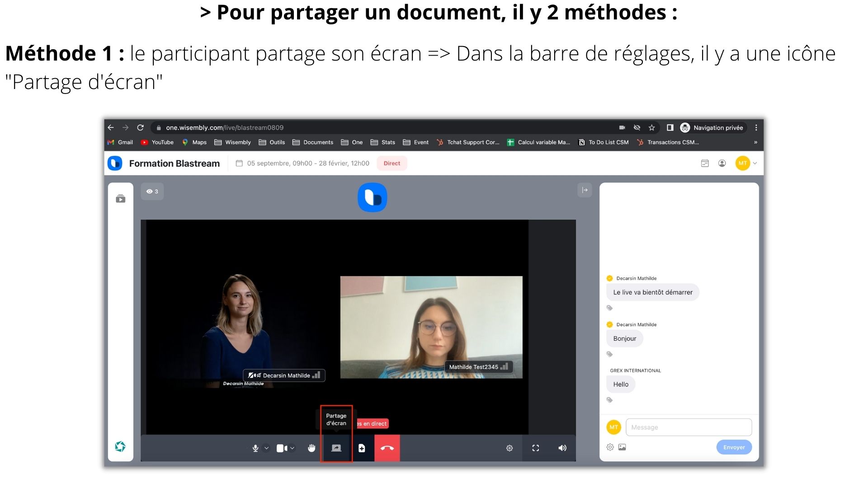Open the Wisembly bookmarks folder
Screen dimensions: 868x488
[x=232, y=142]
